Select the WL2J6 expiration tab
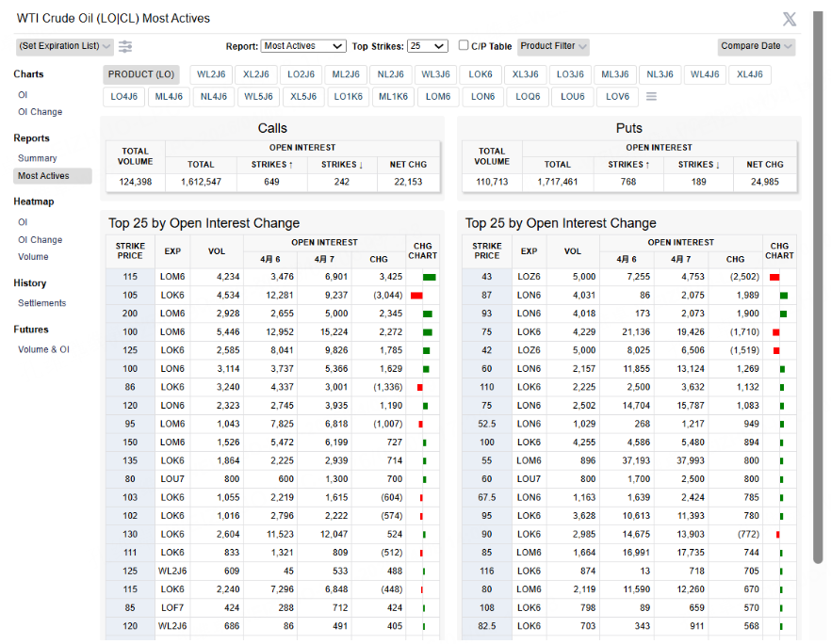The image size is (831, 644). (x=211, y=74)
